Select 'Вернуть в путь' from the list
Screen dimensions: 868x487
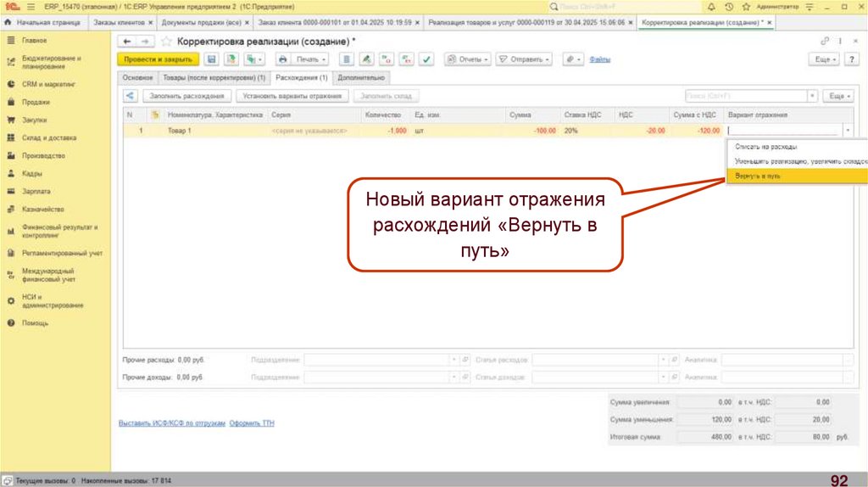point(758,176)
